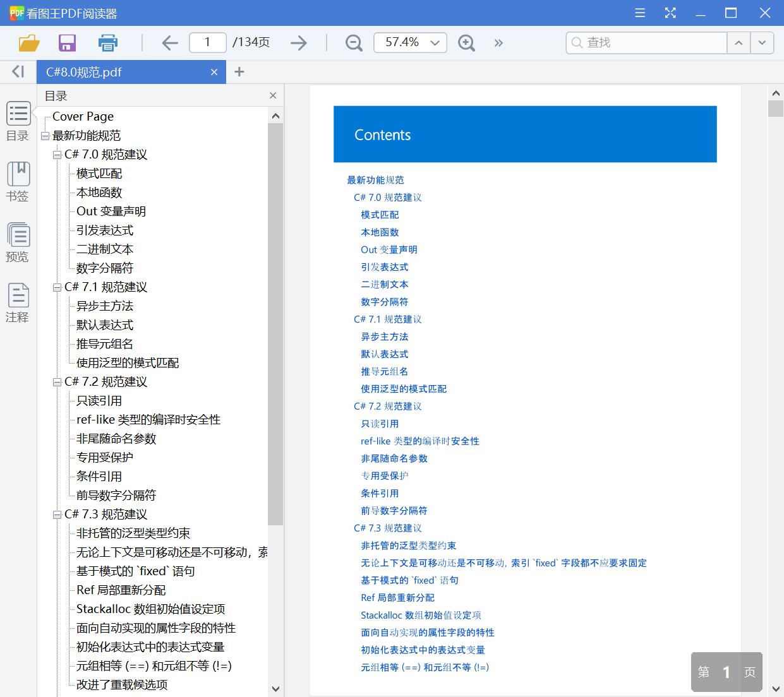Click the page number input field
The height and width of the screenshot is (697, 784).
point(207,42)
